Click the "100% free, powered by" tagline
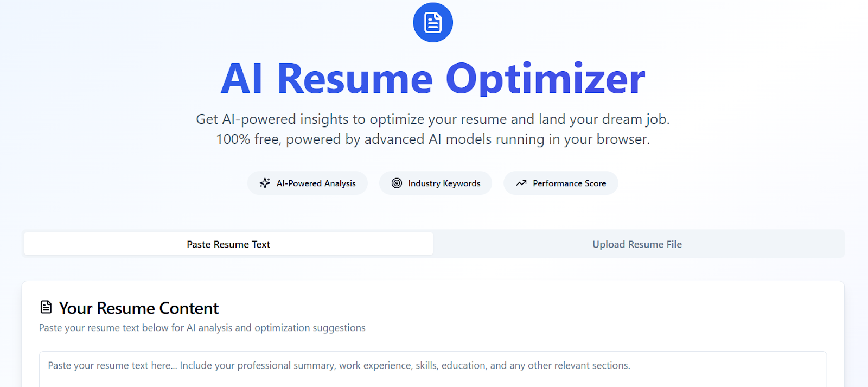The image size is (868, 387). (x=432, y=139)
